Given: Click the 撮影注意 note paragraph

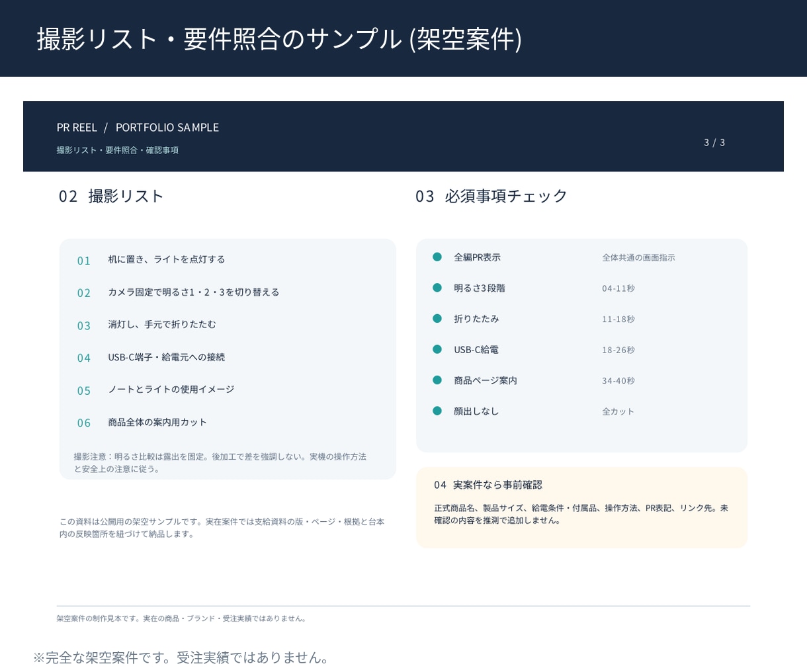Looking at the screenshot, I should 220,462.
